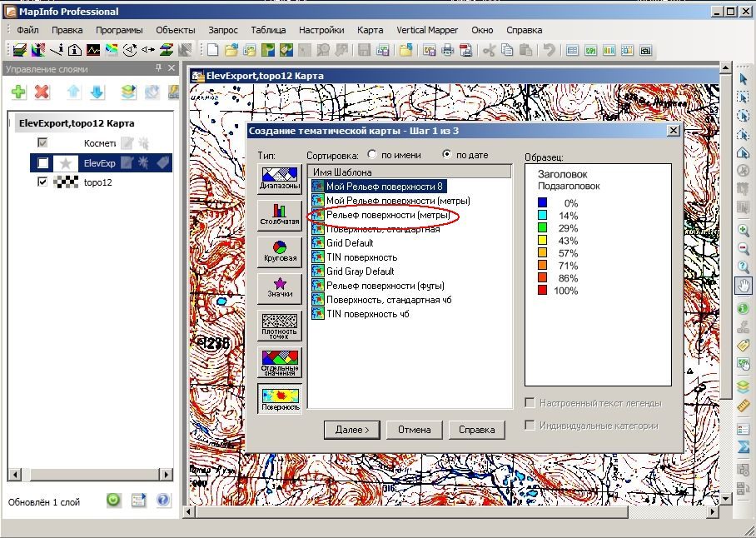This screenshot has width=756, height=538.
Task: Click the 'Далее >' button
Action: 352,430
